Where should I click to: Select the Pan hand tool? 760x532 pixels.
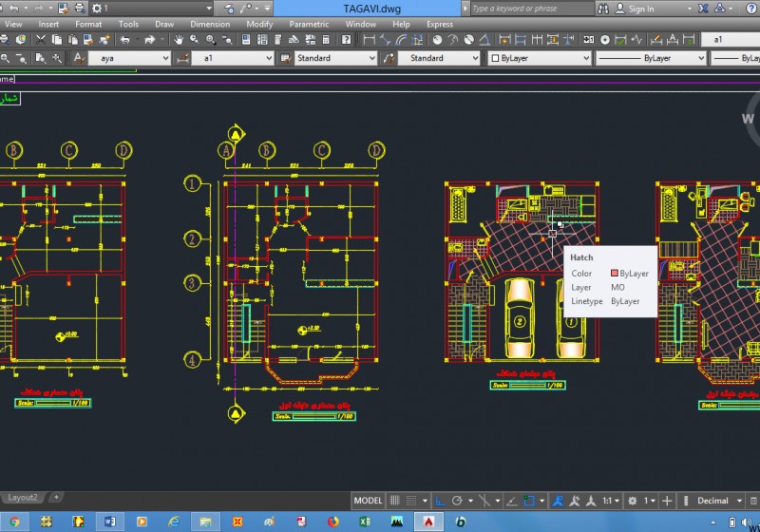tap(178, 40)
